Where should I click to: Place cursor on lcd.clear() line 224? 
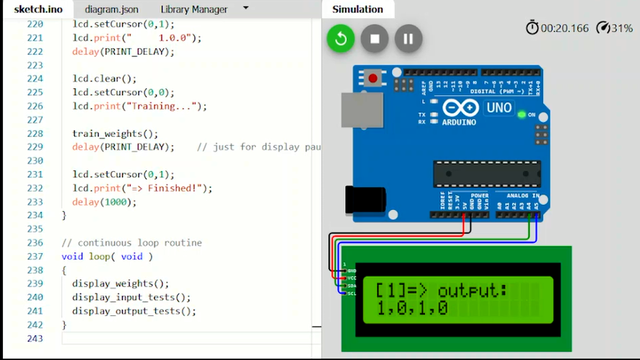click(x=104, y=78)
